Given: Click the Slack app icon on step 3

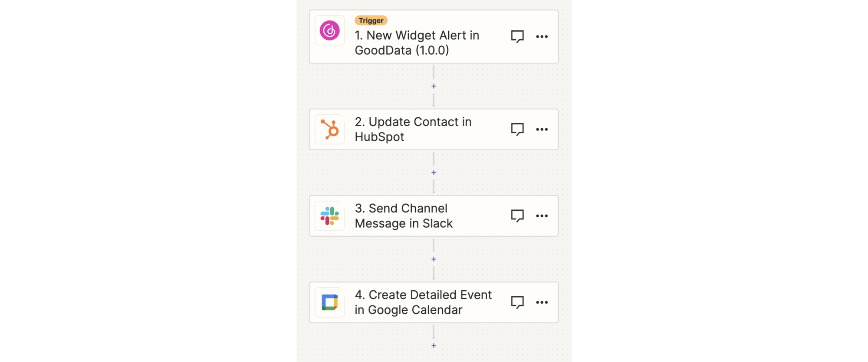Looking at the screenshot, I should click(x=331, y=216).
